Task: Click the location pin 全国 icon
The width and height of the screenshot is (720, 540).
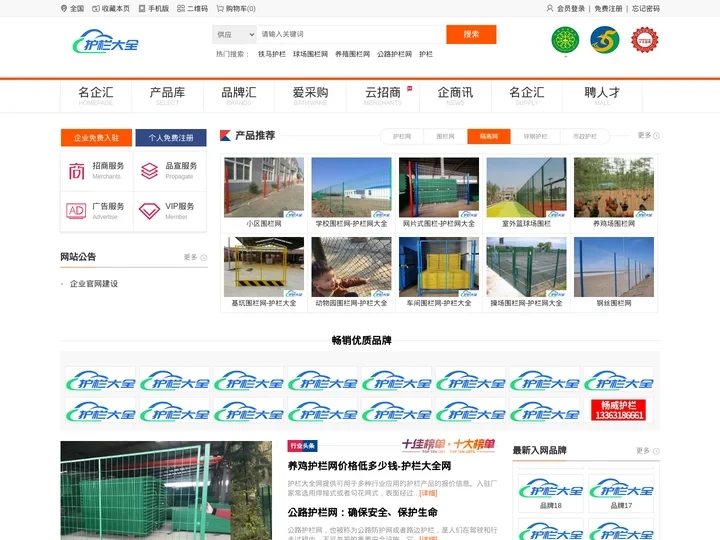Action: (64, 8)
